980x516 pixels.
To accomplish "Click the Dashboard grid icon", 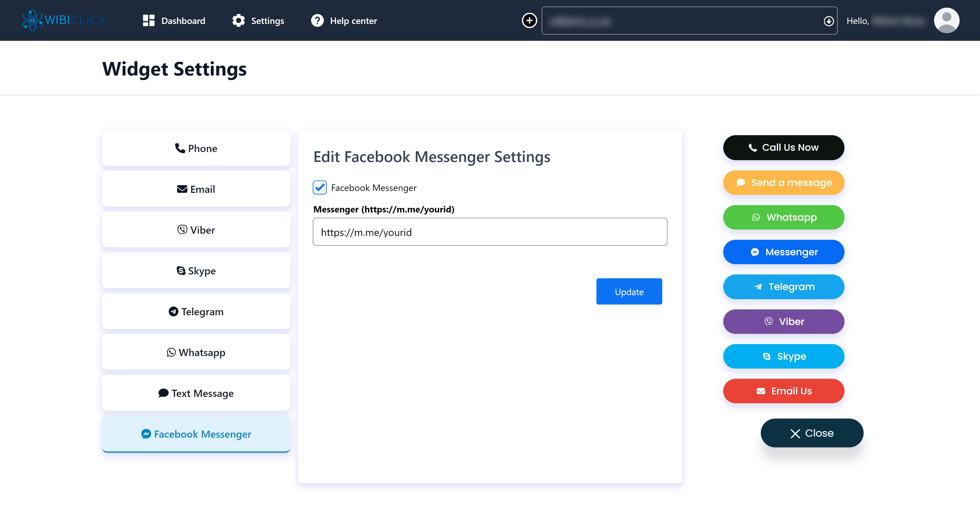I will 148,21.
